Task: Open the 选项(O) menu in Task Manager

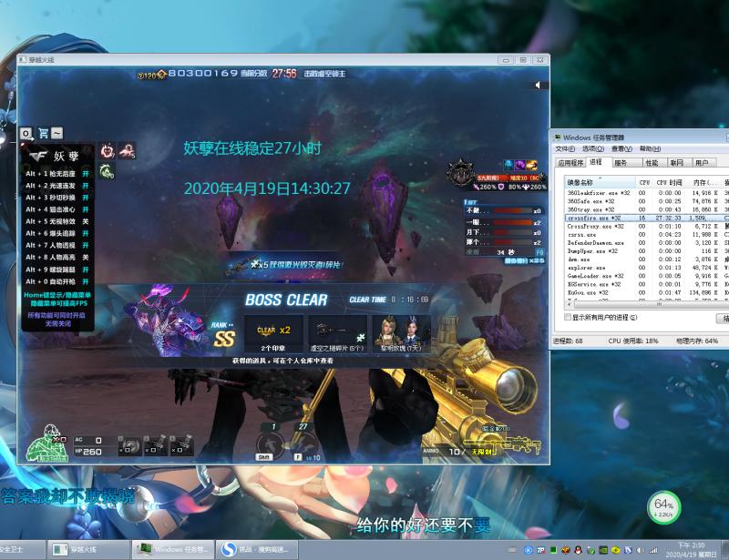Action: 594,148
